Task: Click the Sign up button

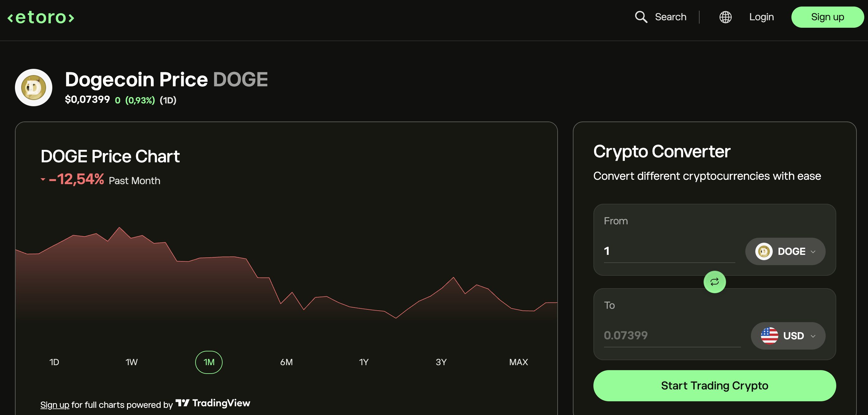Action: 827,17
